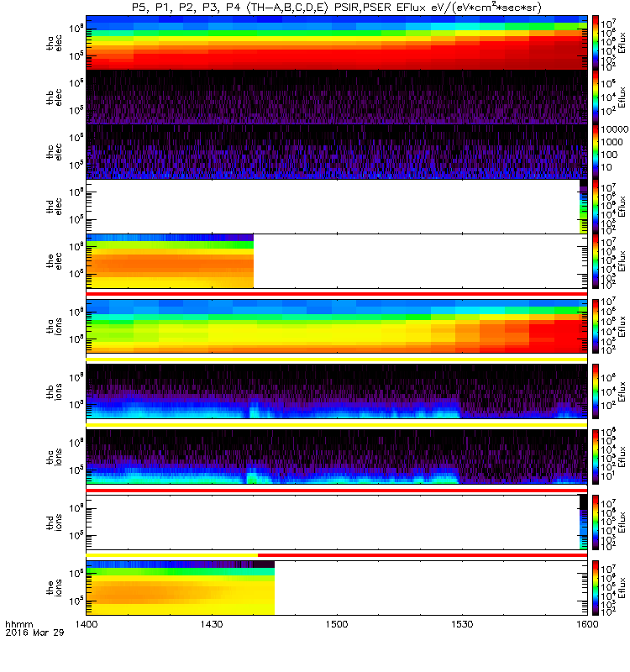This screenshot has width=630, height=672.
Task: Select the color bar beside tha elec panel
Action: 596,43
